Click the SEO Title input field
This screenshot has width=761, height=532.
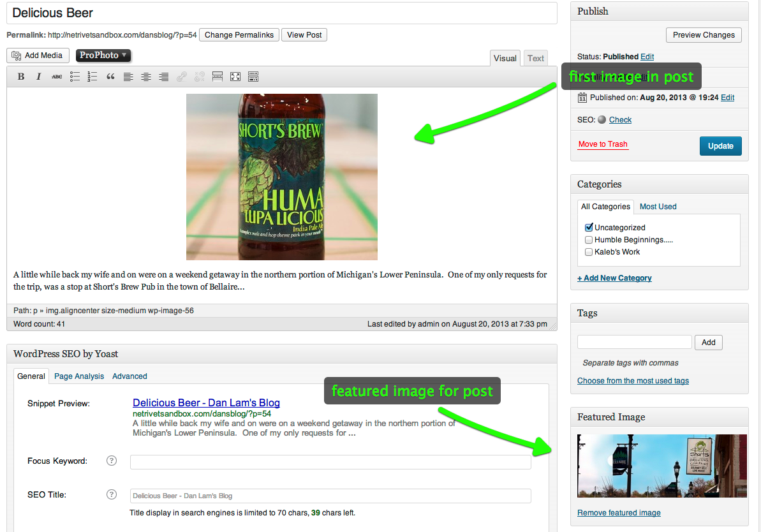coord(330,496)
